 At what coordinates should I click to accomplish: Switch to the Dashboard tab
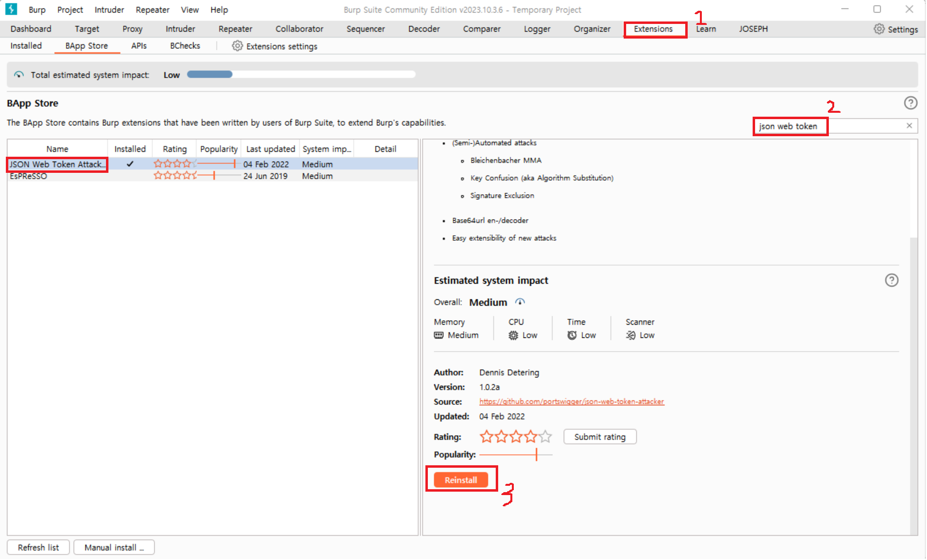click(31, 29)
